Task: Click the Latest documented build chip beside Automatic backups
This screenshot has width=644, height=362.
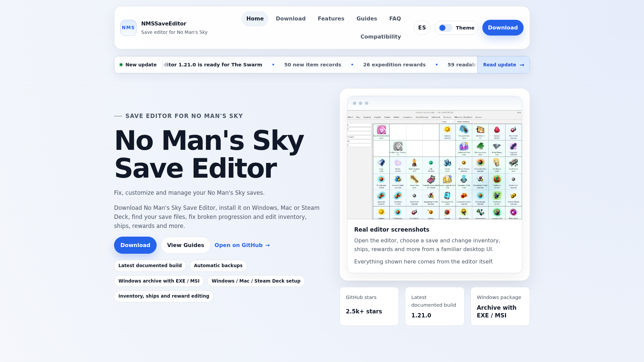Action: click(150, 266)
